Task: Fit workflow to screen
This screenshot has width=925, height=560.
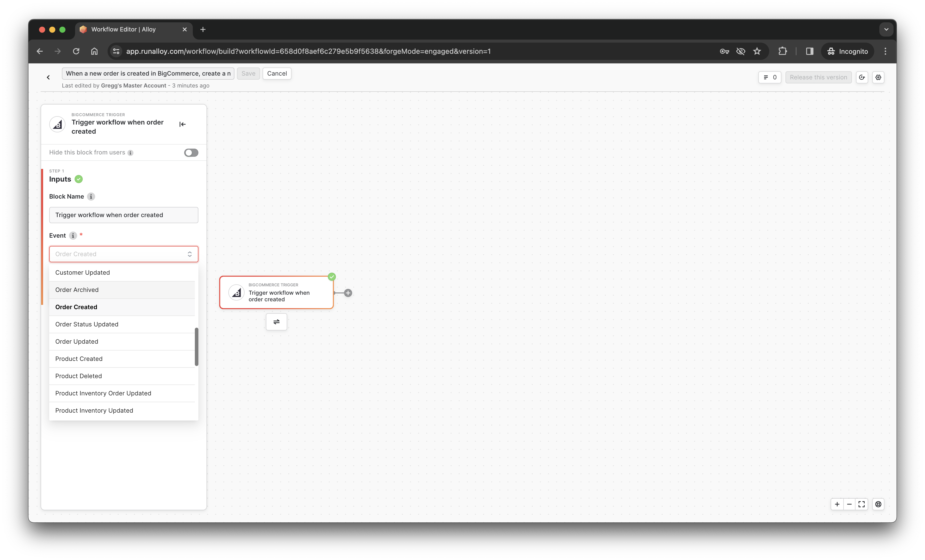Action: click(862, 504)
